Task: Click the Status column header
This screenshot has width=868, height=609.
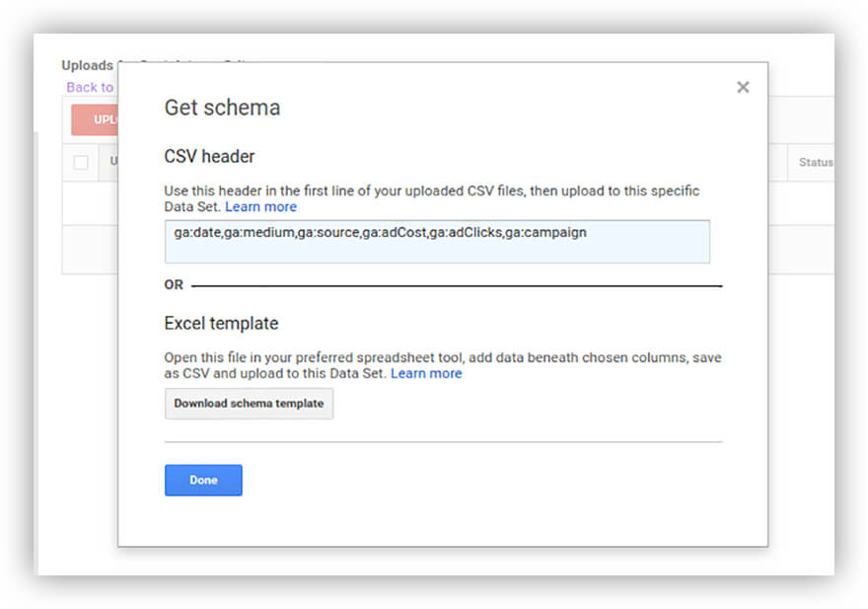Action: click(815, 163)
